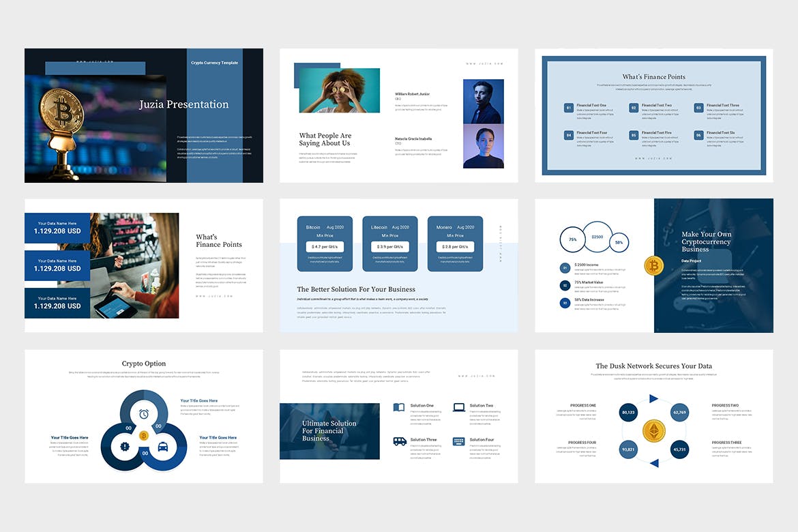Viewport: 798px width, 532px height.
Task: Click the $ 2.8 per GH/s Monero price
Action: coord(455,247)
